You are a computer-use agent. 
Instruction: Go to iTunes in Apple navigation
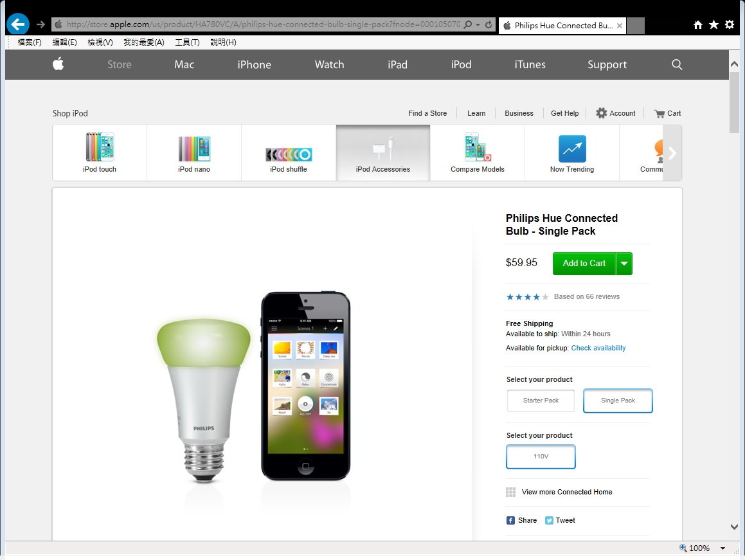tap(530, 65)
